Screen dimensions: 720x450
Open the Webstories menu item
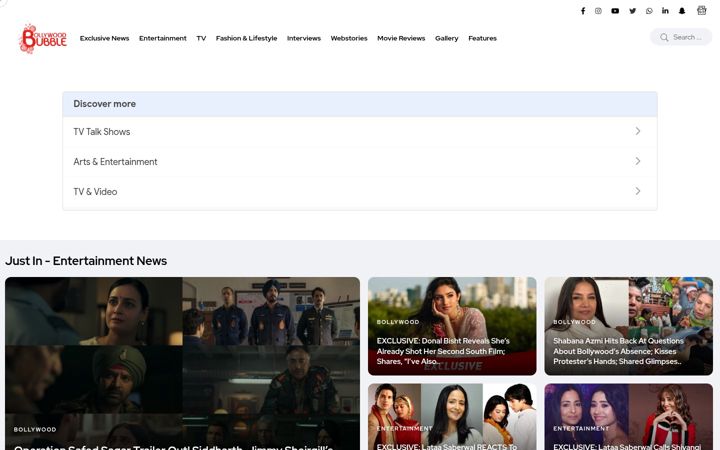(x=349, y=38)
